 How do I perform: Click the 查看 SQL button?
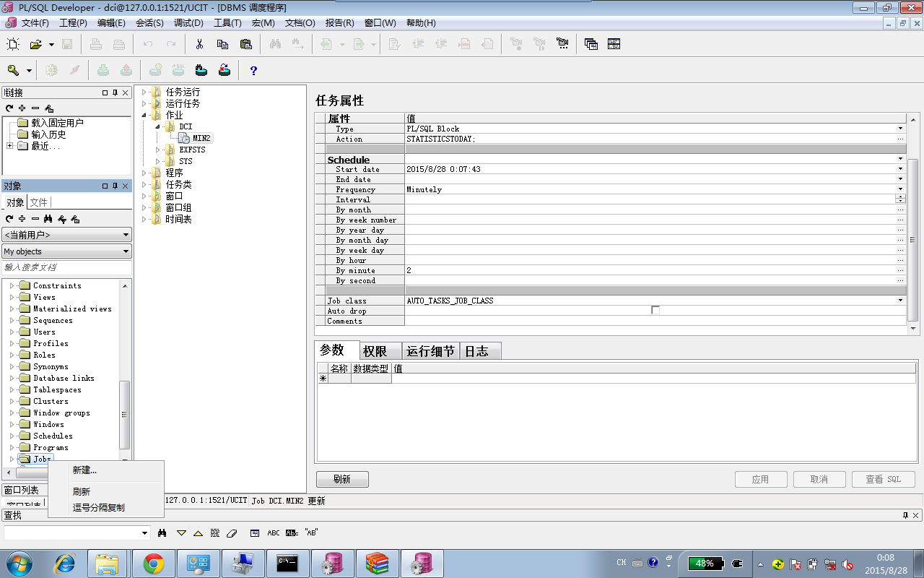point(884,479)
